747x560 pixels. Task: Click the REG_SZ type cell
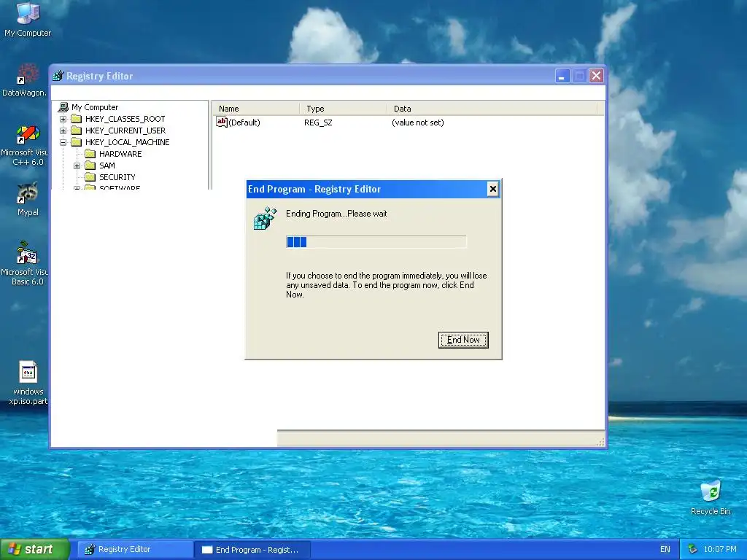tap(318, 122)
